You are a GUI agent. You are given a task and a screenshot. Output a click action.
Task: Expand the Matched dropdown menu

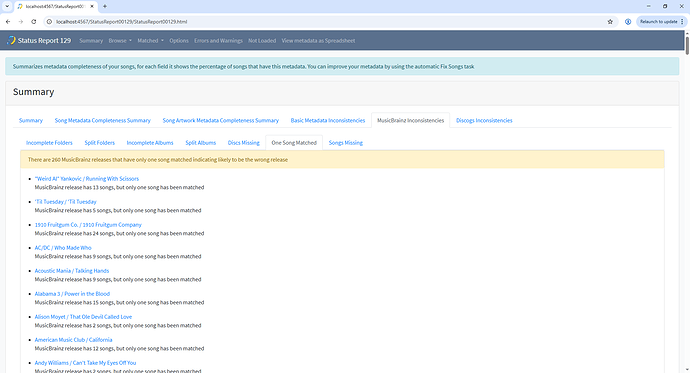150,40
